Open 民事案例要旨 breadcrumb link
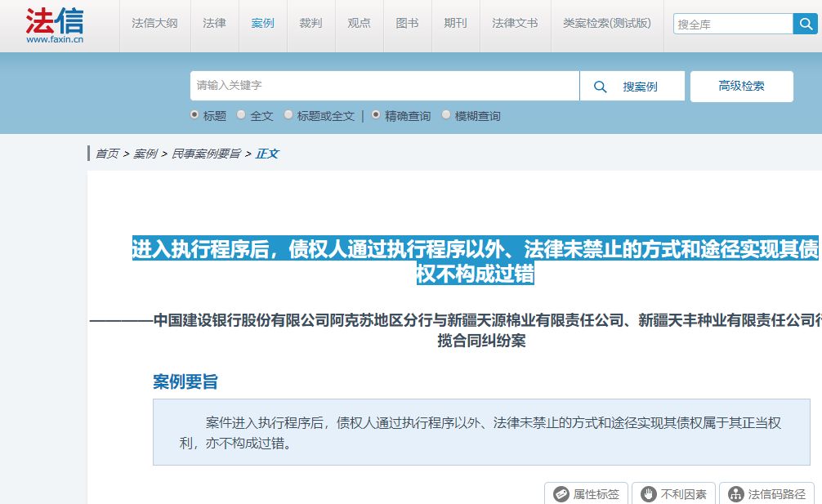The width and height of the screenshot is (822, 504). pyautogui.click(x=206, y=153)
